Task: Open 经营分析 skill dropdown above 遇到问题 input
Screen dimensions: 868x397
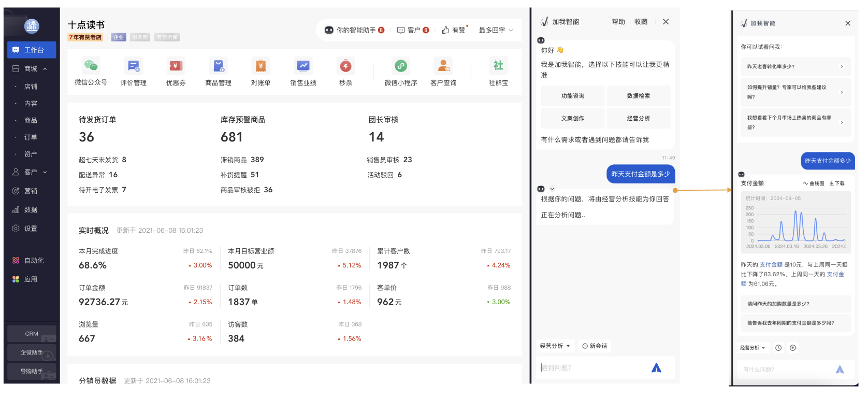Action: [x=555, y=346]
